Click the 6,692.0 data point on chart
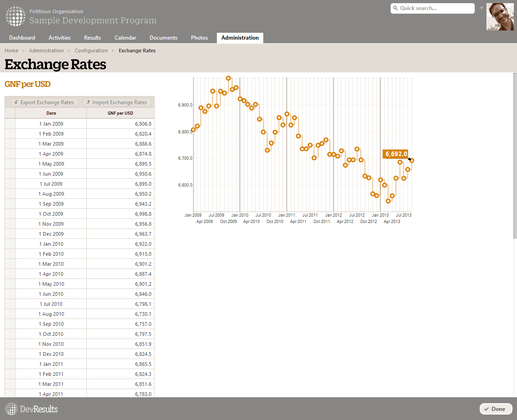This screenshot has height=420, width=517. (412, 160)
